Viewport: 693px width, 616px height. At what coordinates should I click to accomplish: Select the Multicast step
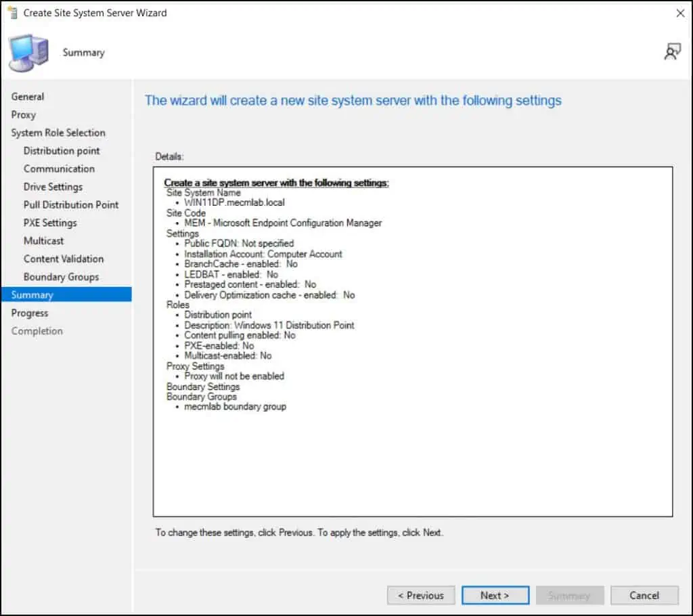coord(44,241)
